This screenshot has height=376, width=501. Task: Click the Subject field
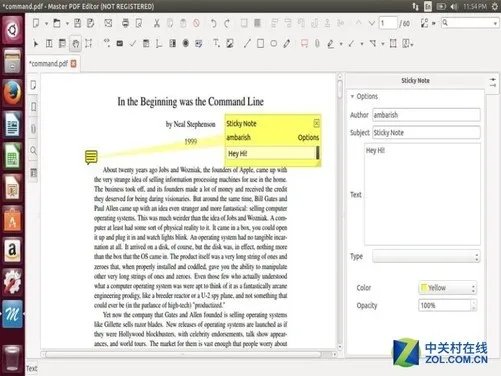point(426,133)
